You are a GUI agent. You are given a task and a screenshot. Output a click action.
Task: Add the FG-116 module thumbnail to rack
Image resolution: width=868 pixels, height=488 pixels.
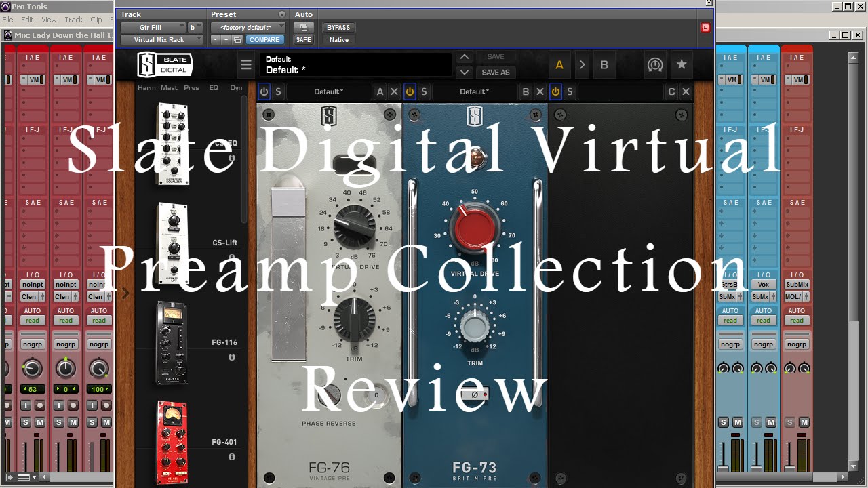click(x=172, y=344)
